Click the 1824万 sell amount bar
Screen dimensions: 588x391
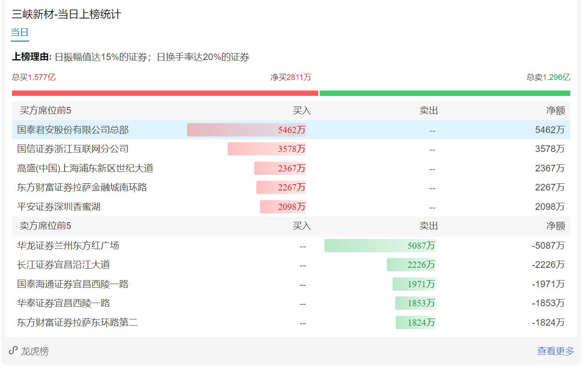tap(416, 323)
